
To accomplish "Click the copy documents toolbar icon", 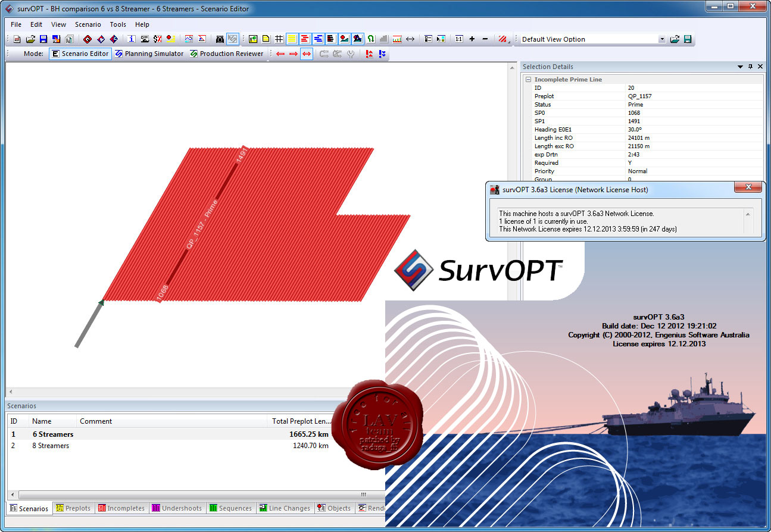I will (70, 39).
